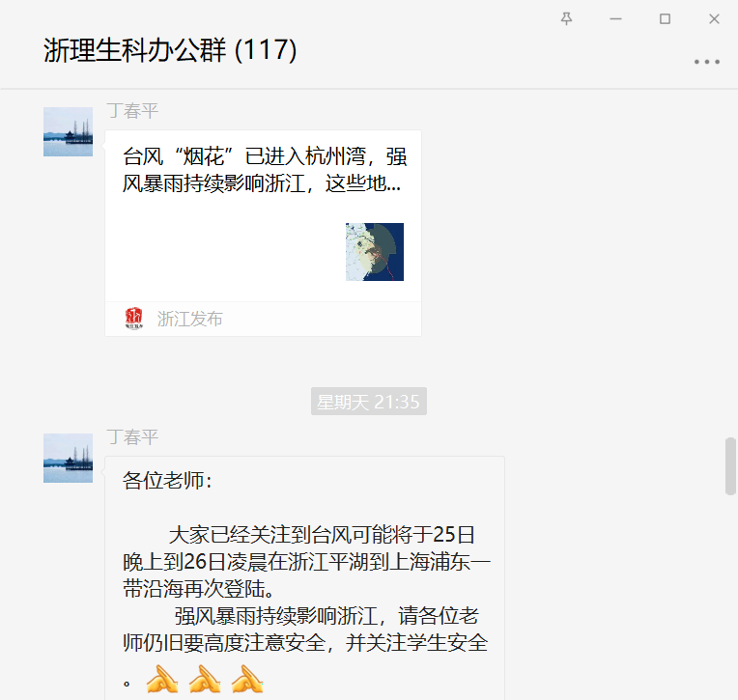This screenshot has width=738, height=700.
Task: Maximize the chat window
Action: click(665, 18)
